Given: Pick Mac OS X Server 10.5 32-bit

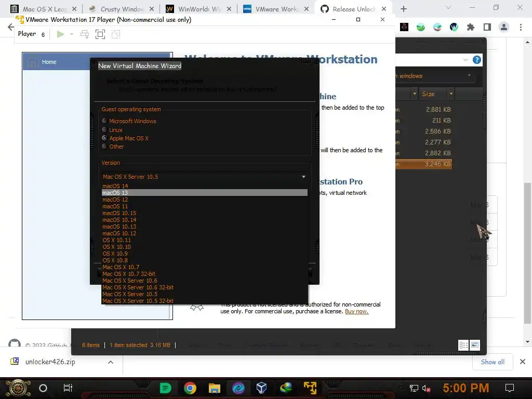Looking at the screenshot, I should coord(205,301).
